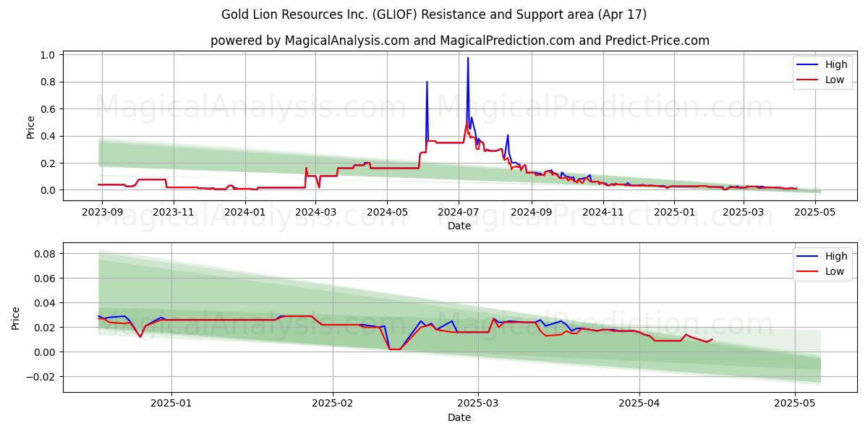868x434 pixels.
Task: Click the 0.6 price tick on top chart
Action: tap(48, 109)
